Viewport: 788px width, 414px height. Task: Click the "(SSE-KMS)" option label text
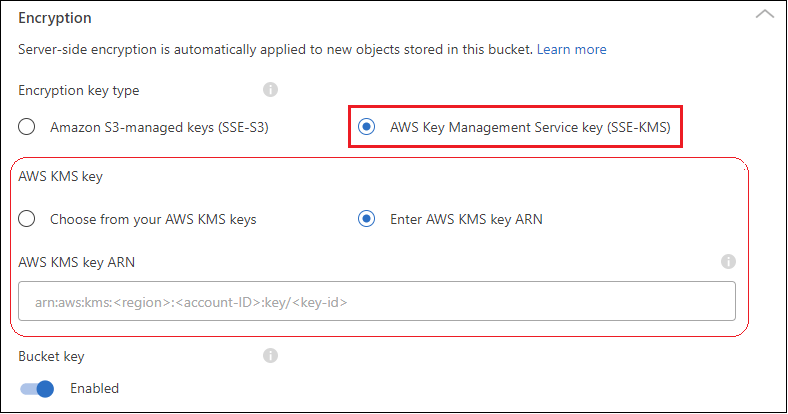[632, 127]
